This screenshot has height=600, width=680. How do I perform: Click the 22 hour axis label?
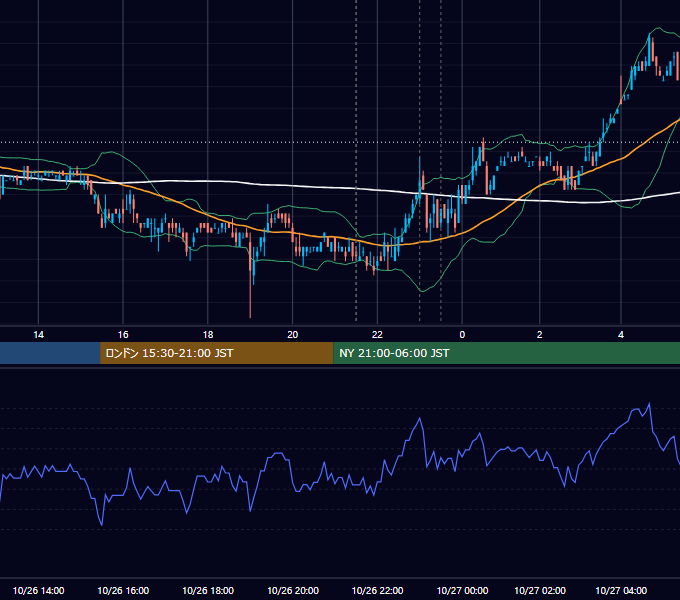tap(377, 334)
